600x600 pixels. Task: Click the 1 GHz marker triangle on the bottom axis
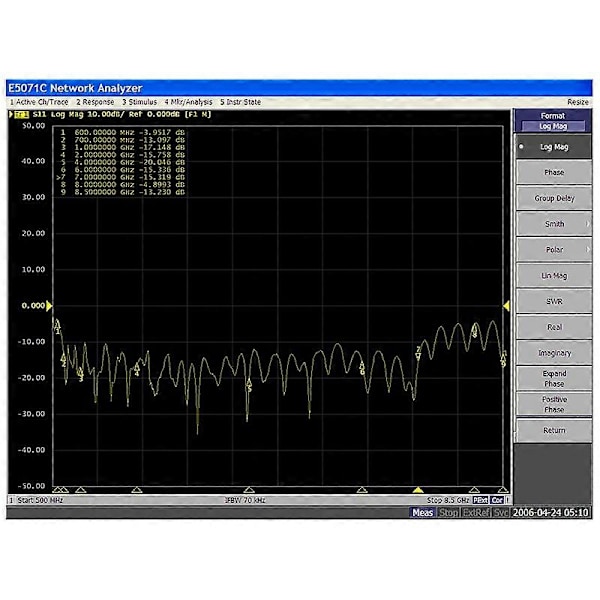(80, 490)
